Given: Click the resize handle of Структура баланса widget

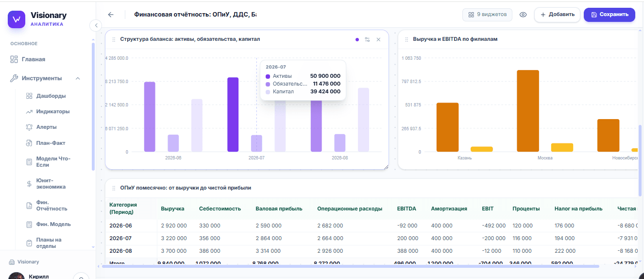Looking at the screenshot, I should tap(387, 167).
